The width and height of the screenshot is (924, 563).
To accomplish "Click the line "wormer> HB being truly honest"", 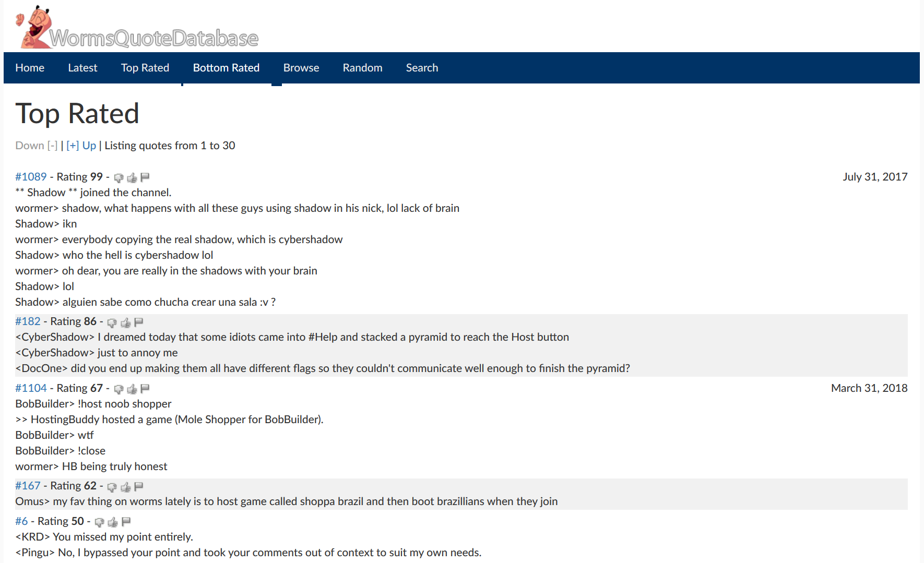I will pos(91,466).
